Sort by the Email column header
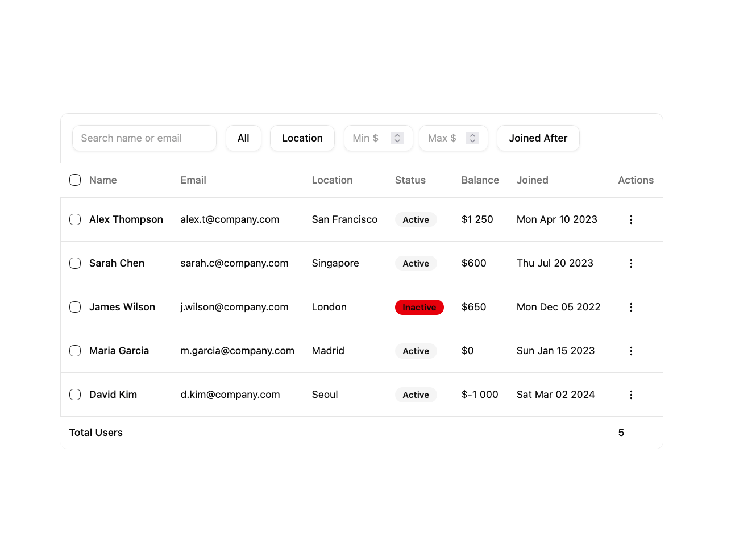 click(193, 180)
